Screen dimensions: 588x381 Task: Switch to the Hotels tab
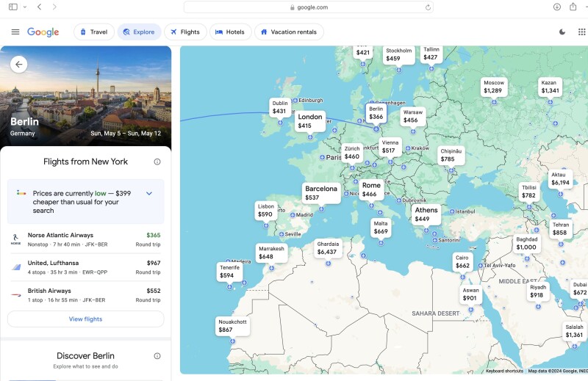click(229, 32)
